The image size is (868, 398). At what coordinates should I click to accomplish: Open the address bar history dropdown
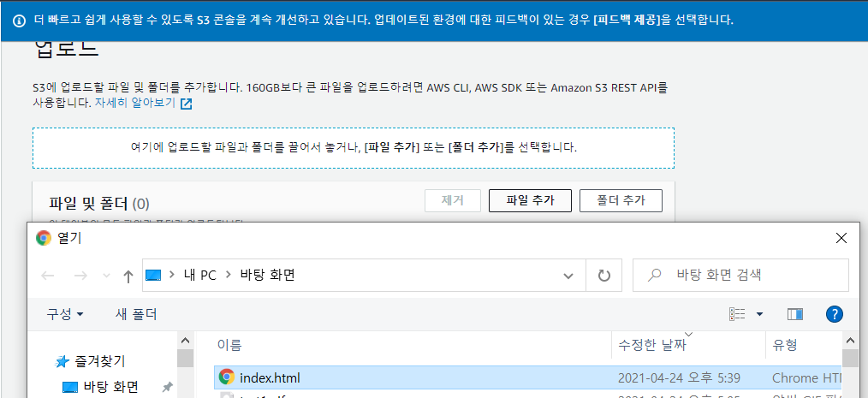click(568, 276)
